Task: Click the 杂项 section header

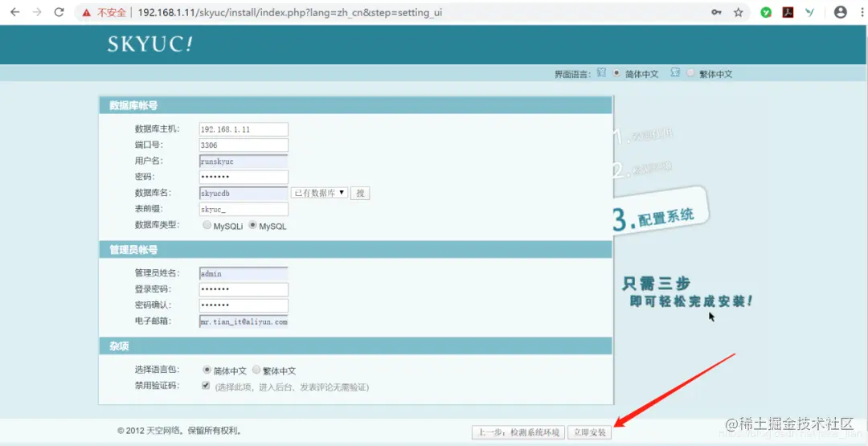Action: point(355,346)
